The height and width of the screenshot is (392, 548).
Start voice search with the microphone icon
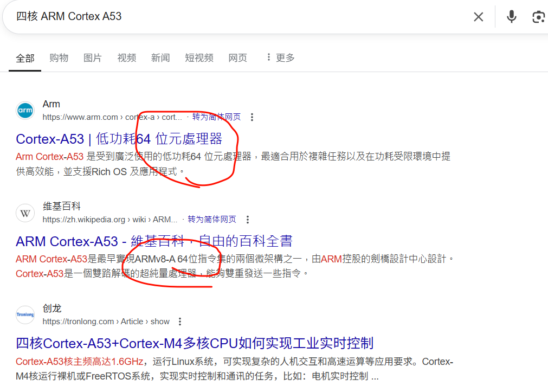[511, 17]
